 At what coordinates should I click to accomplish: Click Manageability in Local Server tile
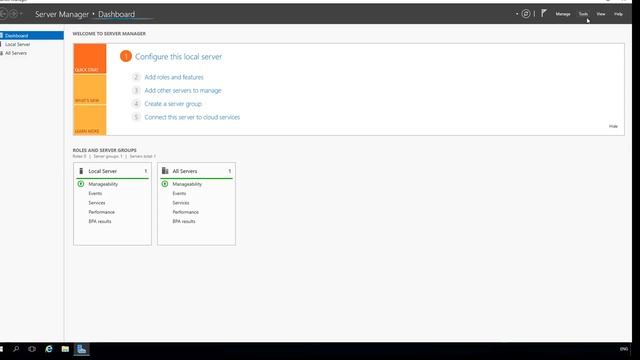103,184
